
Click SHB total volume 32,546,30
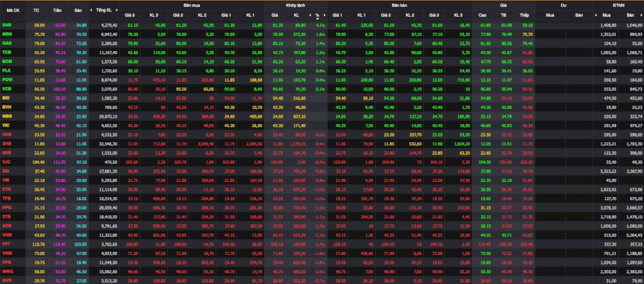pyautogui.click(x=108, y=144)
